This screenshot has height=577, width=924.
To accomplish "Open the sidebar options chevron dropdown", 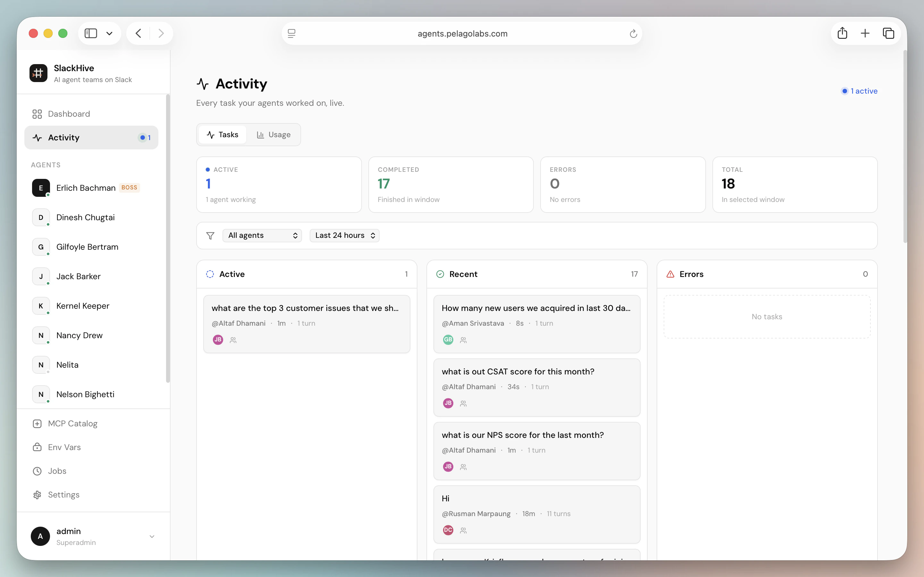I will click(x=110, y=34).
